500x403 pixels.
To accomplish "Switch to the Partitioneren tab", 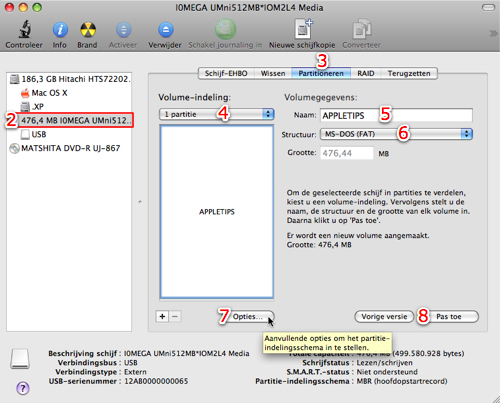I will [321, 73].
